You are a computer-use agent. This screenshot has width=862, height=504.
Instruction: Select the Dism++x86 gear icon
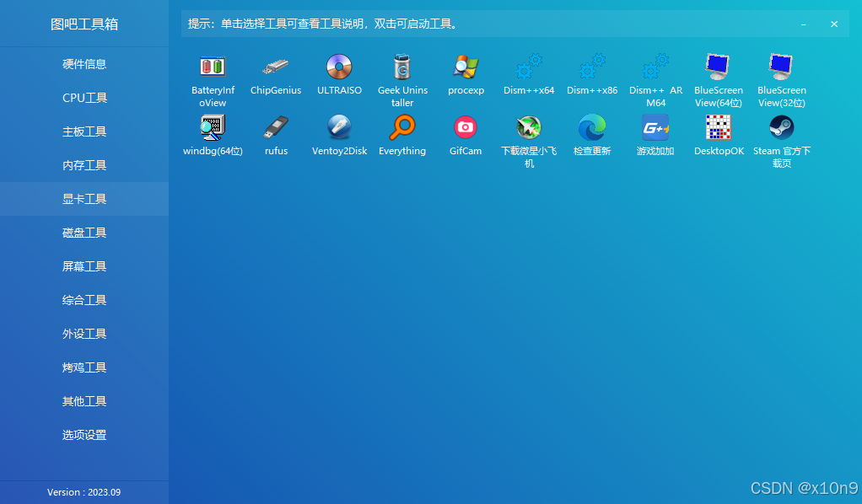592,67
